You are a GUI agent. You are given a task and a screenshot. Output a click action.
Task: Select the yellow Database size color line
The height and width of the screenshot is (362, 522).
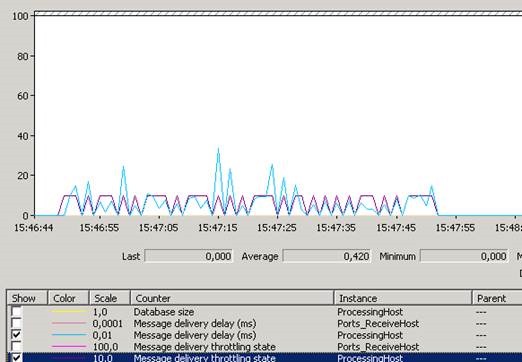pos(68,312)
